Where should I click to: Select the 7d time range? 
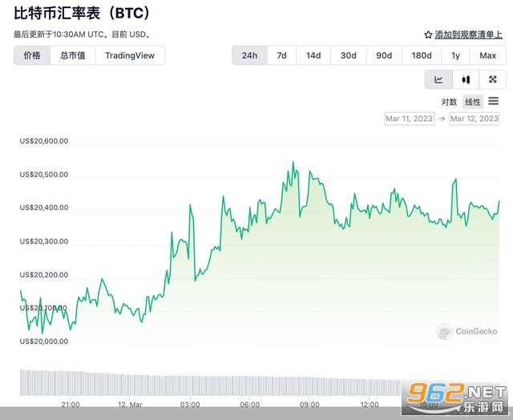(281, 55)
